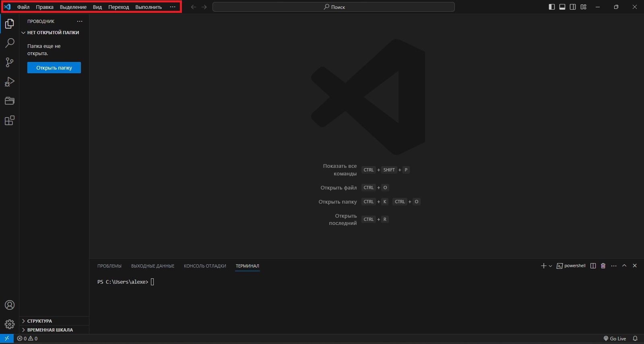Open the customize layout icon
The width and height of the screenshot is (644, 344).
coord(583,7)
